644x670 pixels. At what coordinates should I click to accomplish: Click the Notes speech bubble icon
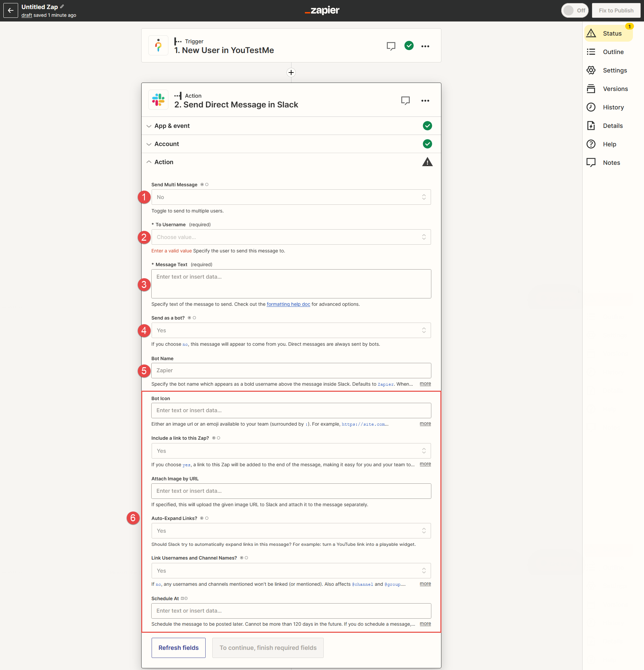coord(591,163)
